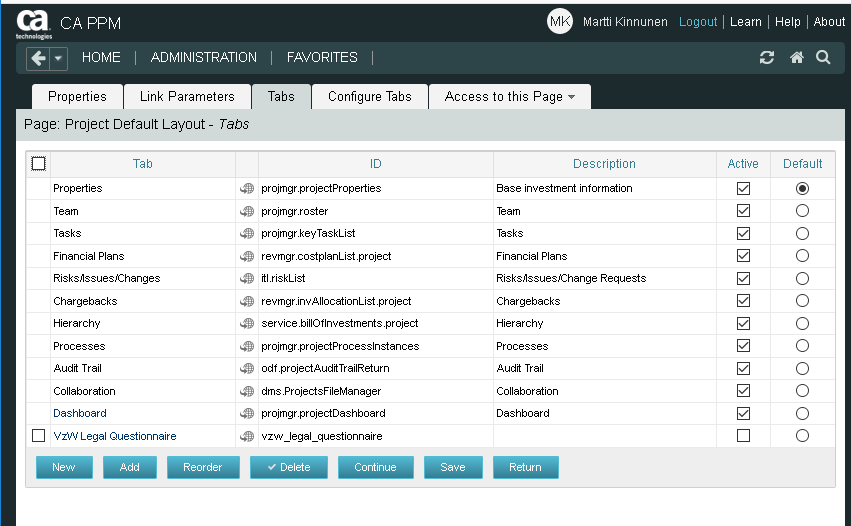Open the VzW Legal Questionnaire link
The width and height of the screenshot is (851, 526).
[x=114, y=436]
